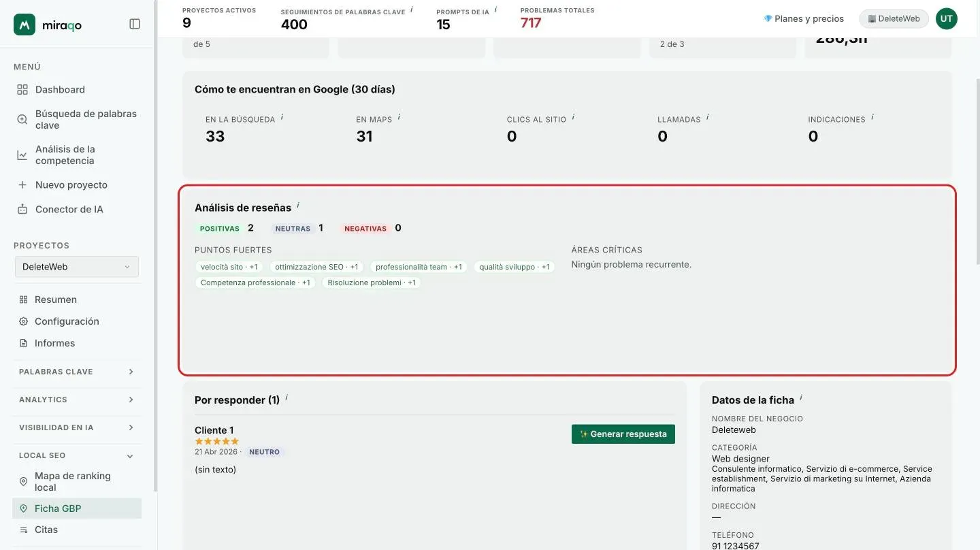Viewport: 980px width, 550px height.
Task: Click the Configuración gear icon
Action: coord(23,321)
